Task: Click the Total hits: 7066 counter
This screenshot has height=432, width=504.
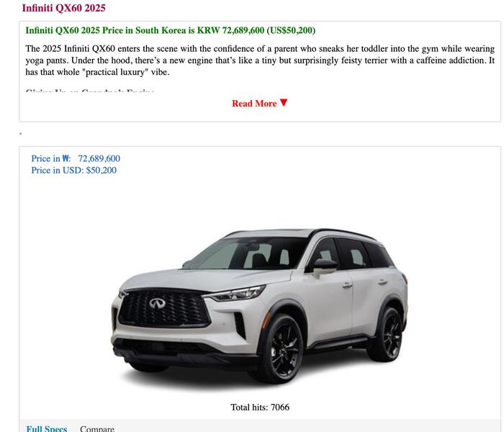Action: click(x=260, y=408)
